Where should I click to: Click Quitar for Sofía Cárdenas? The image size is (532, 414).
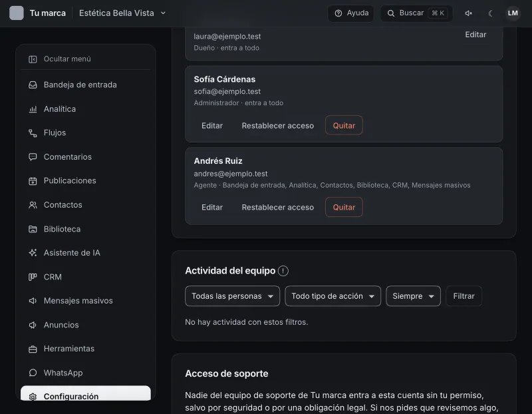tap(344, 125)
